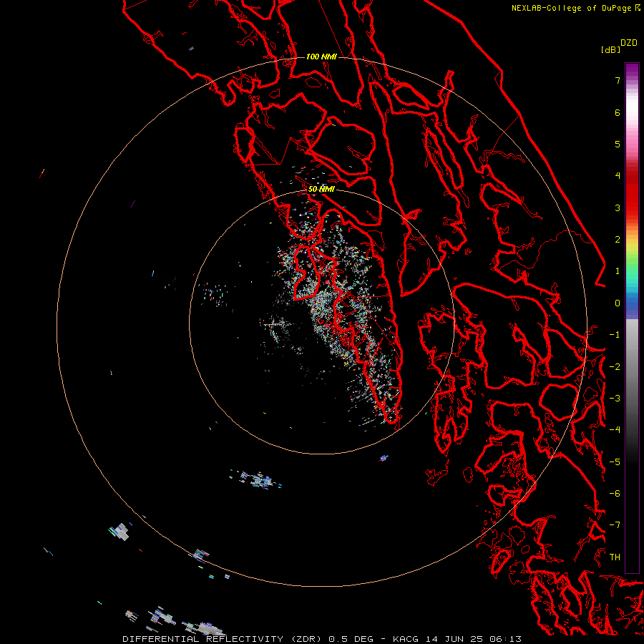Pick the -7 label on the scale
Image resolution: width=644 pixels, height=644 pixels.
[615, 525]
